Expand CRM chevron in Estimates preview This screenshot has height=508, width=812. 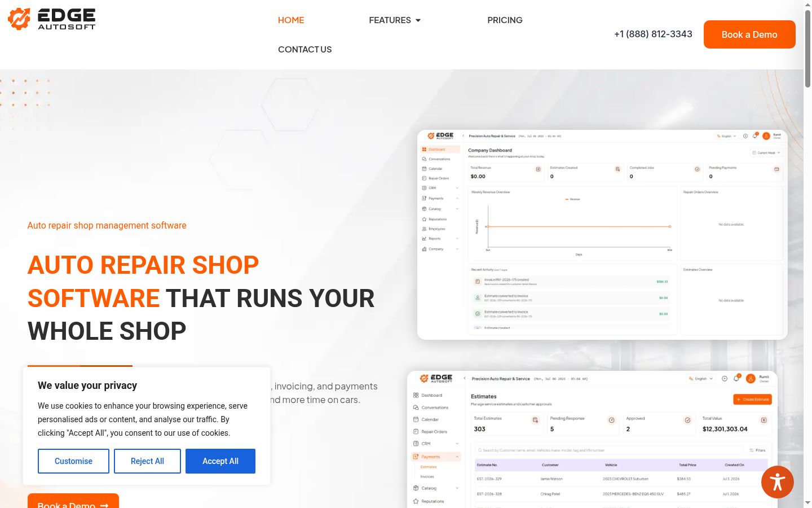point(457,444)
